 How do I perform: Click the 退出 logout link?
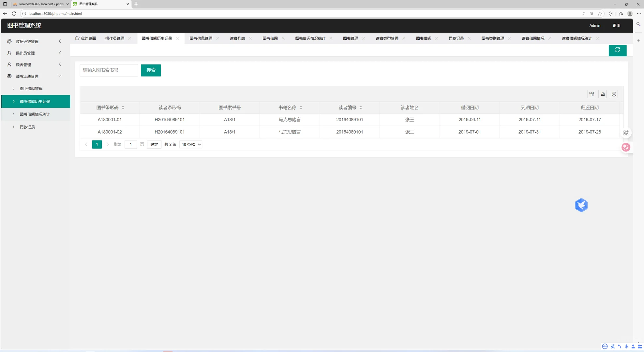point(616,25)
